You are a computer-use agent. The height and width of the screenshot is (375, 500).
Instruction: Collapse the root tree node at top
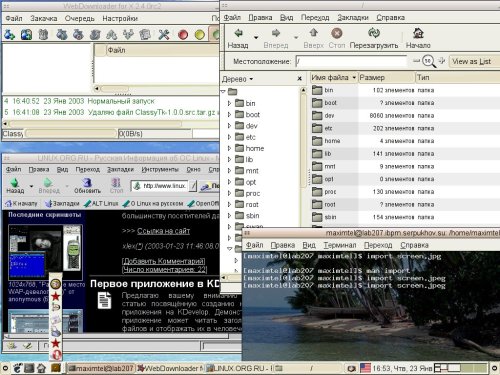223,91
